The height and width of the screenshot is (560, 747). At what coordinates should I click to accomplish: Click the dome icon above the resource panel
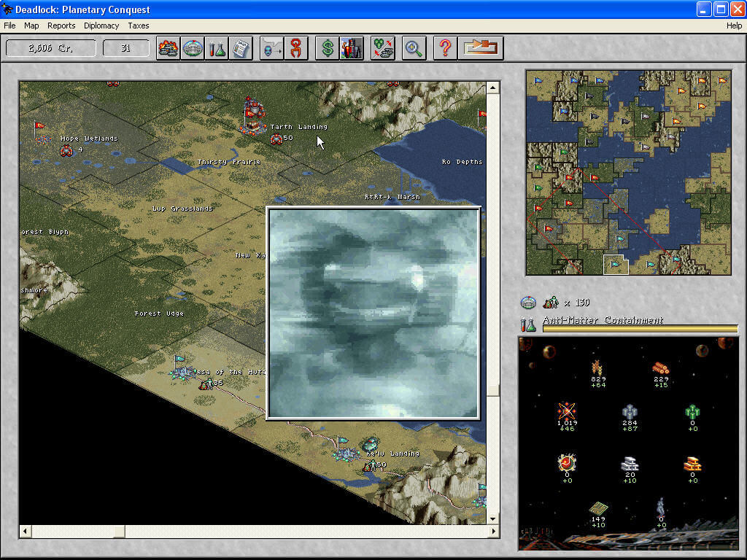pyautogui.click(x=528, y=303)
